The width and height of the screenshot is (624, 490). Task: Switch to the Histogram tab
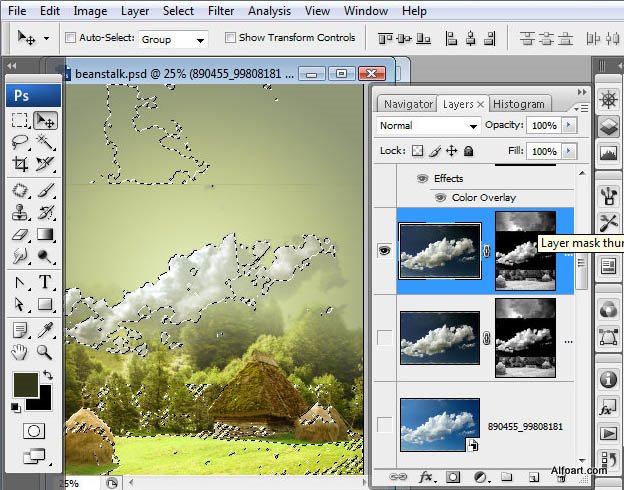point(519,104)
